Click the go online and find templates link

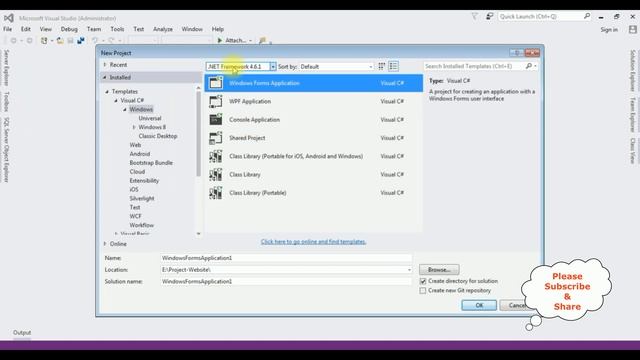[313, 242]
